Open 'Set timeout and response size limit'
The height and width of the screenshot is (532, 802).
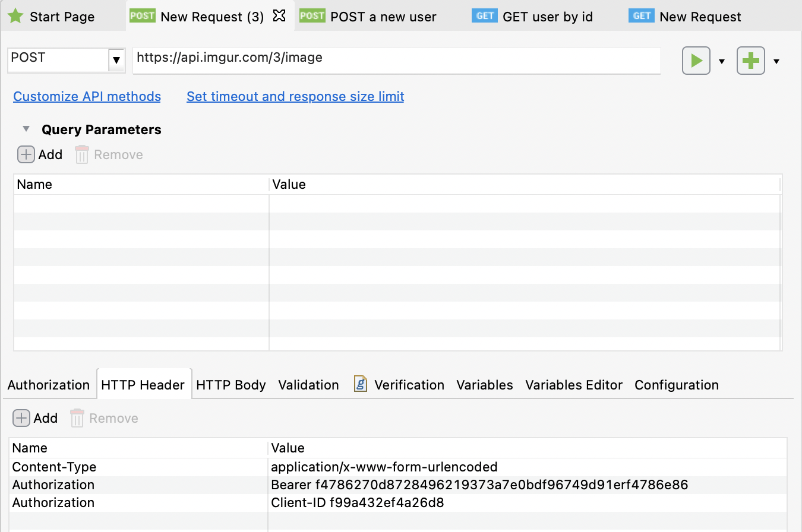click(295, 96)
